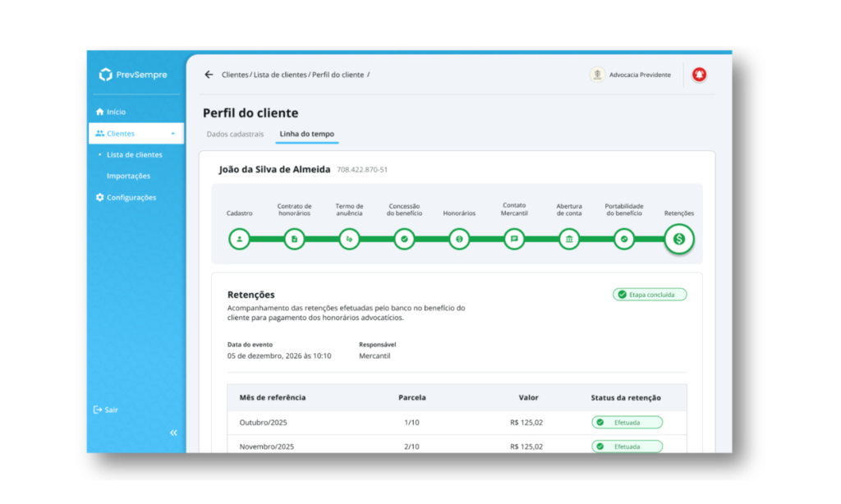Select the Cadastro step in timeline
841x504 pixels.
coord(239,239)
